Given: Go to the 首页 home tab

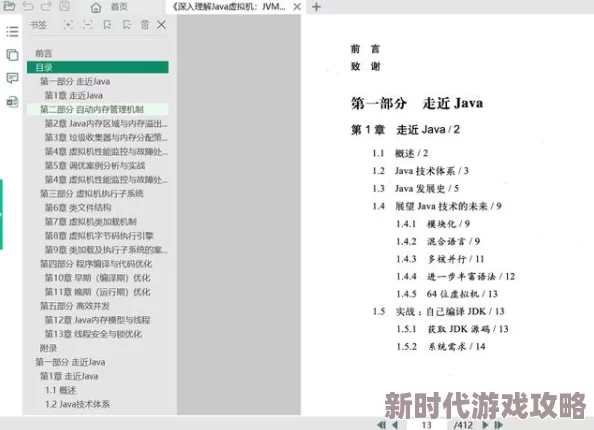Looking at the screenshot, I should 109,7.
